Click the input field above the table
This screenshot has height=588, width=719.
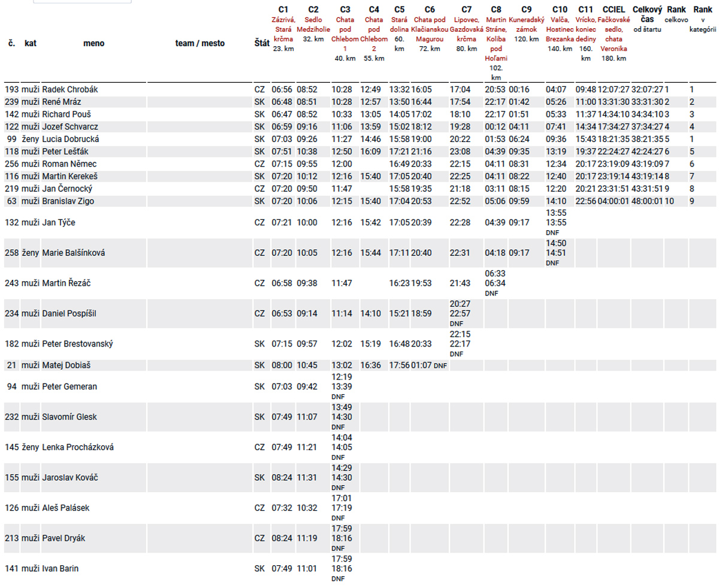pyautogui.click(x=82, y=2)
